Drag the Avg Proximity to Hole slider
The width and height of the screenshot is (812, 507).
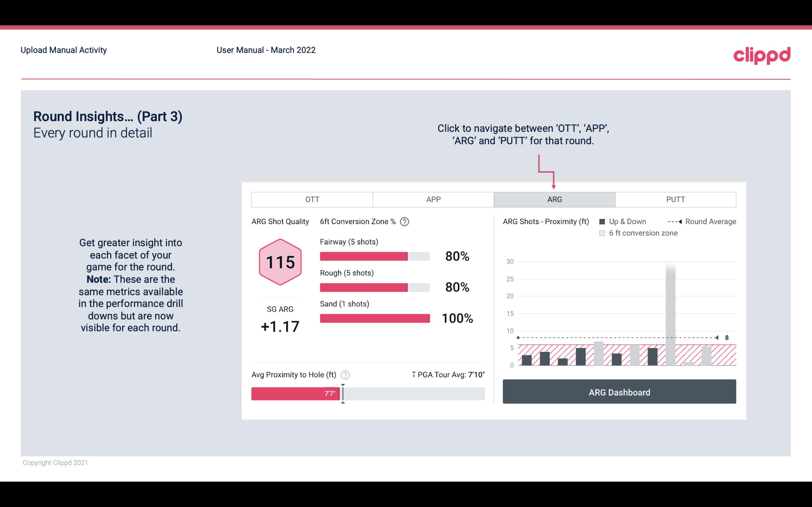click(342, 392)
